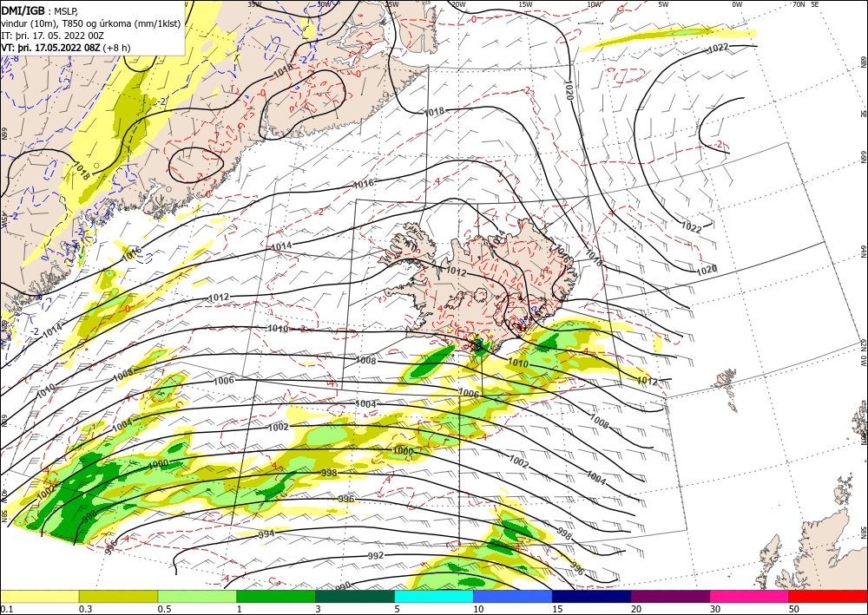This screenshot has height=615, width=868.
Task: Select the pink 30–50 legend swatch
Action: pos(750,596)
